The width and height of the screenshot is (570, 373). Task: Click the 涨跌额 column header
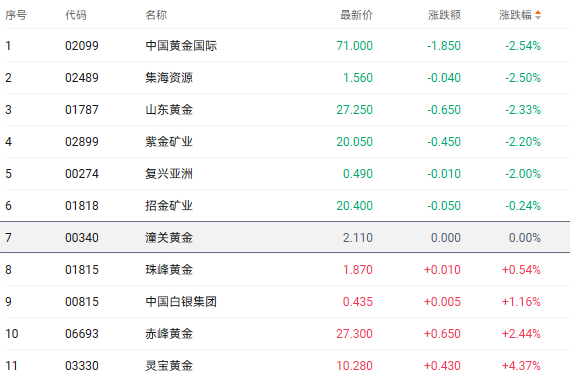pyautogui.click(x=444, y=15)
